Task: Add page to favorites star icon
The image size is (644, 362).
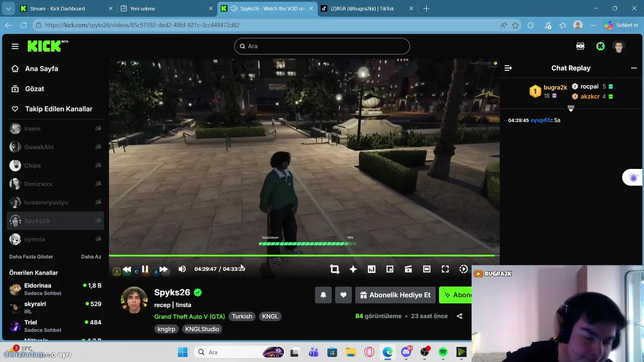Action: 515,25
